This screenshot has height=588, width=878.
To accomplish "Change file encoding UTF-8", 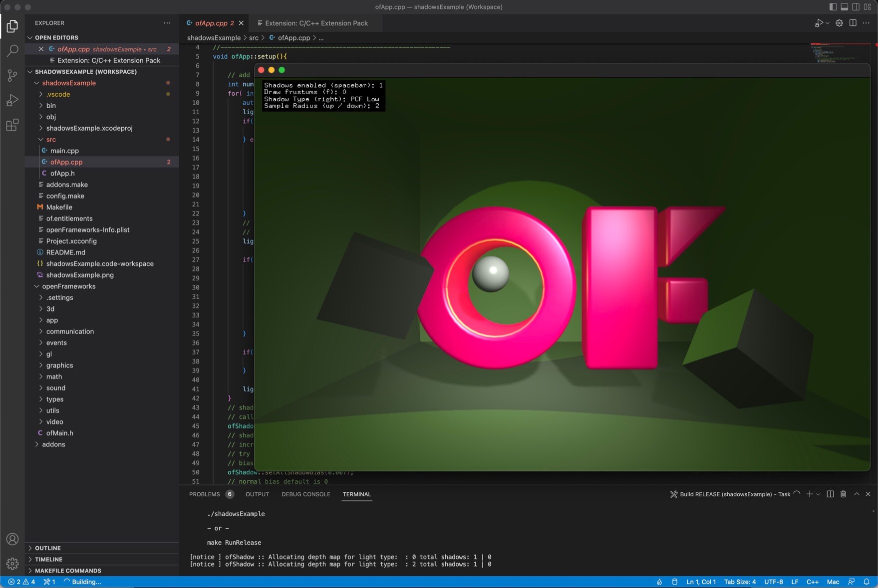I will pyautogui.click(x=773, y=582).
